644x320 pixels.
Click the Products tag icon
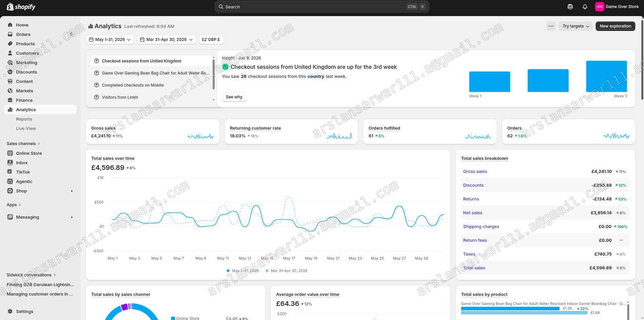[10, 44]
